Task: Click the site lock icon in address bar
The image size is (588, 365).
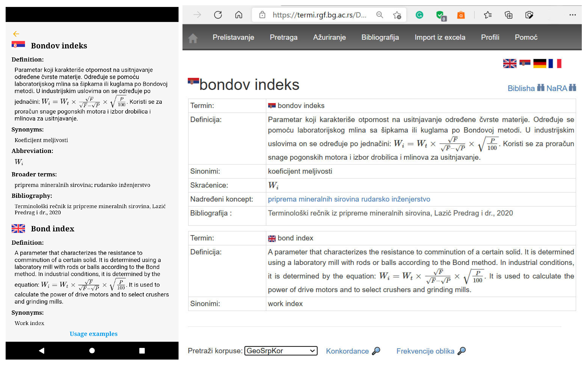Action: pyautogui.click(x=262, y=15)
